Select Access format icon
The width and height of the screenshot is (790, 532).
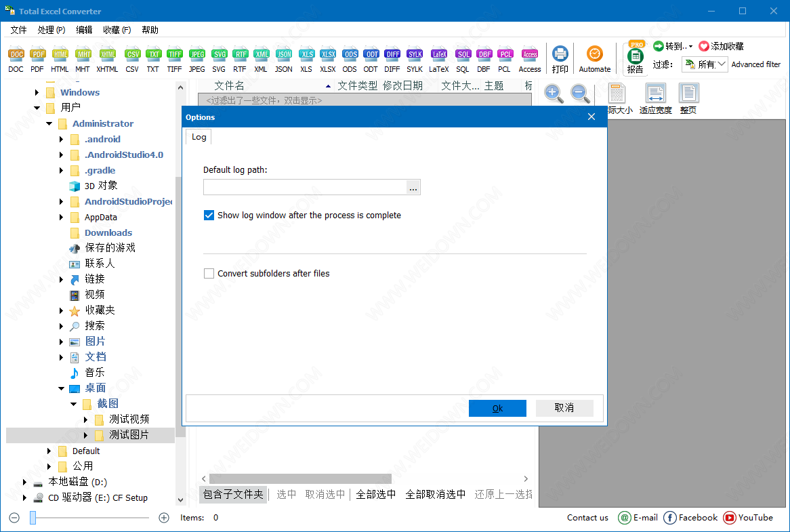tap(530, 60)
